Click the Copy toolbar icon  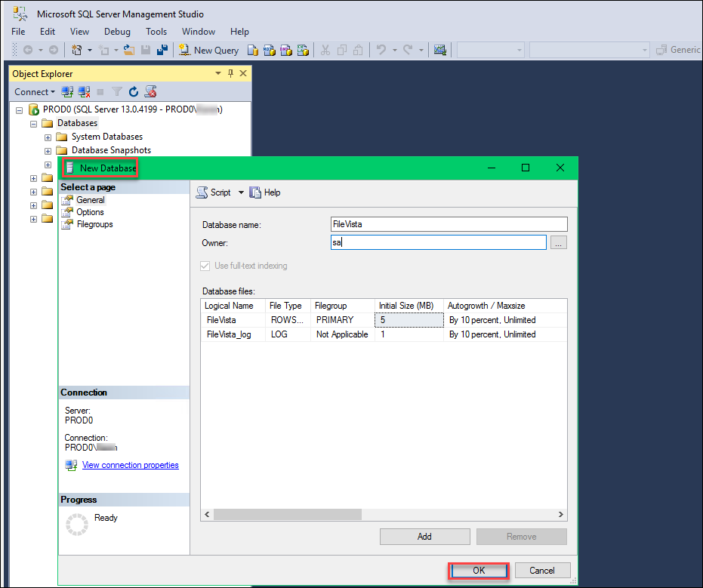click(x=342, y=50)
